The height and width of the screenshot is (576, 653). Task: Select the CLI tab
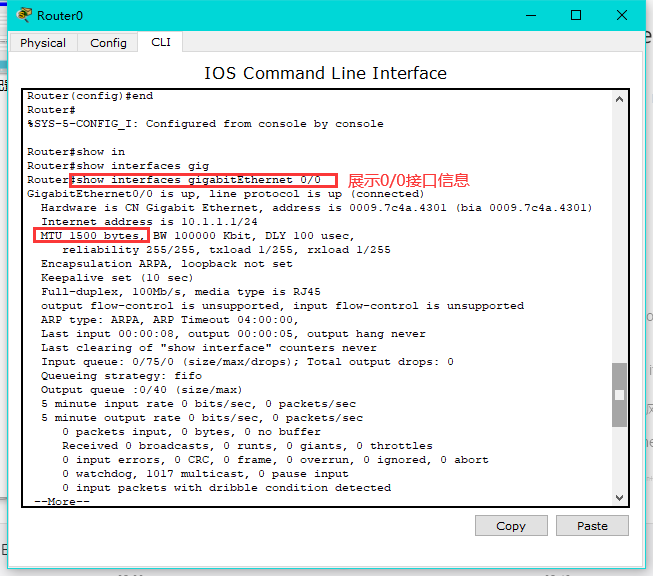[x=161, y=42]
